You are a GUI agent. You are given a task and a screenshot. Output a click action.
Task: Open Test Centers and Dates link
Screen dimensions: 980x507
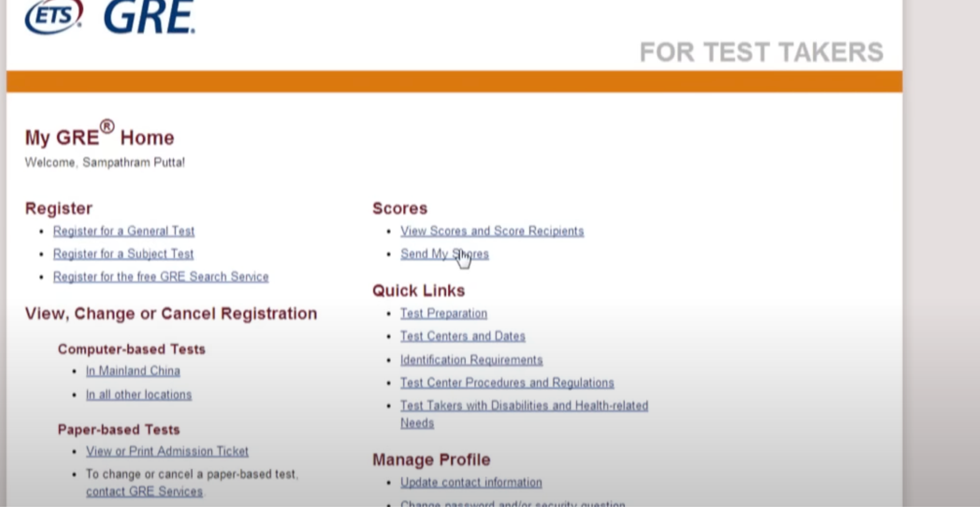[463, 337]
